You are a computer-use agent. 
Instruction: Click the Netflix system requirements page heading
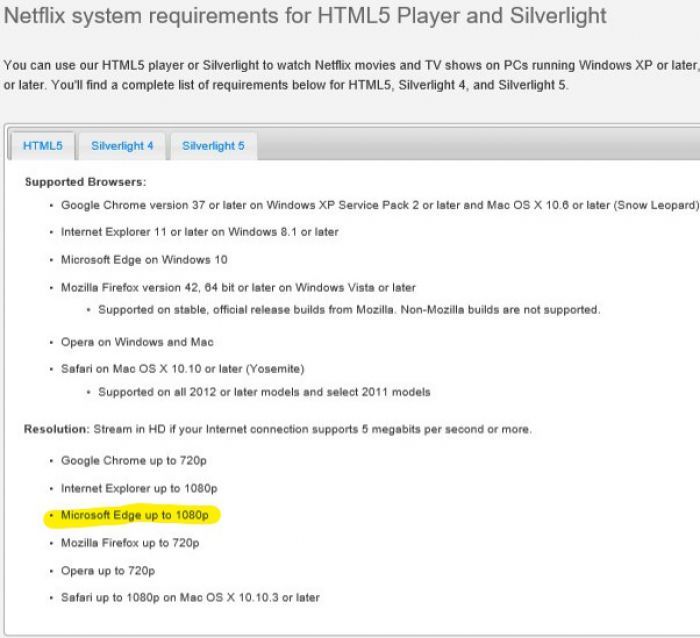tap(305, 16)
